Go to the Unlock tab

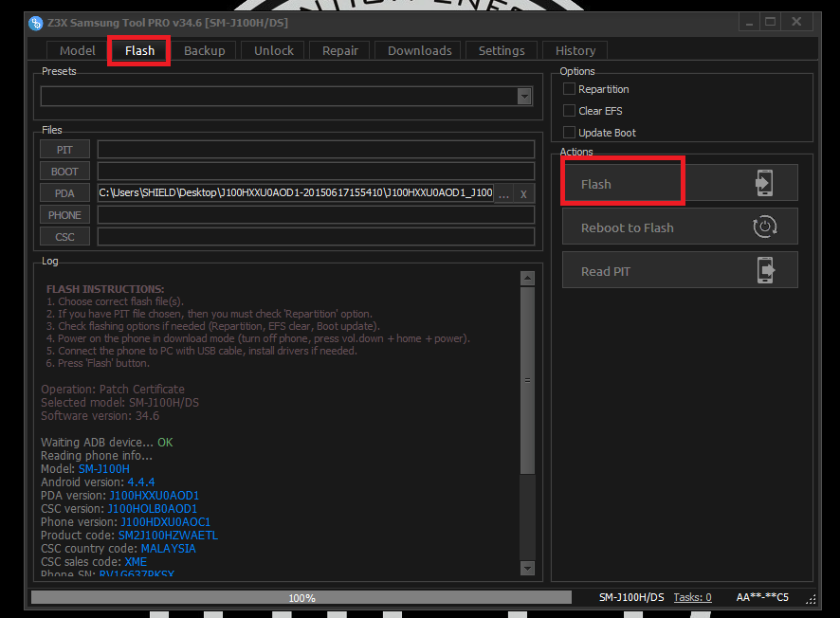(273, 50)
